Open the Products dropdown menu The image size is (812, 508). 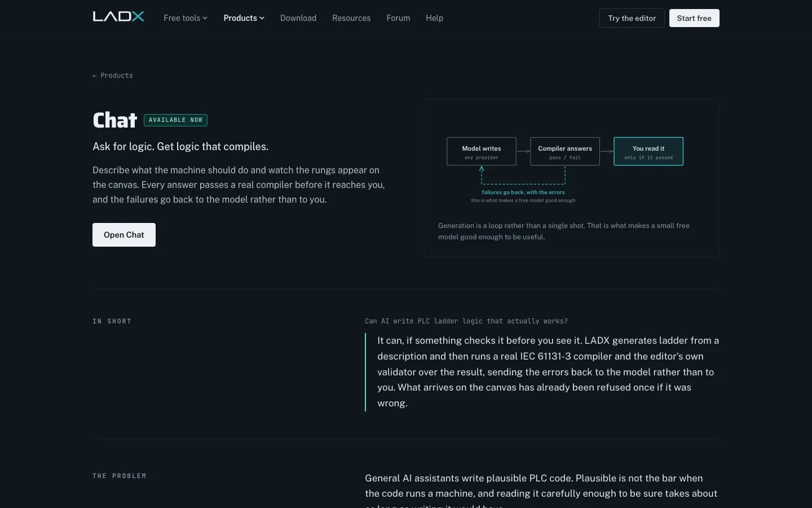pyautogui.click(x=244, y=18)
